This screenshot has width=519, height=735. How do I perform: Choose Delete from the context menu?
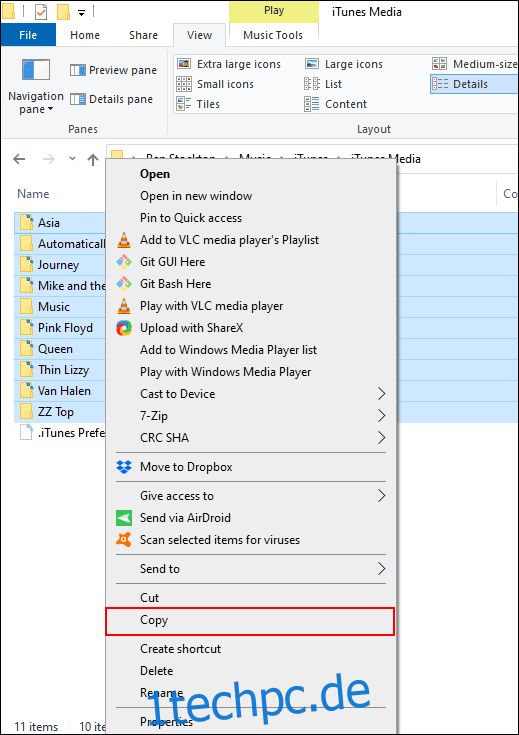click(x=251, y=671)
